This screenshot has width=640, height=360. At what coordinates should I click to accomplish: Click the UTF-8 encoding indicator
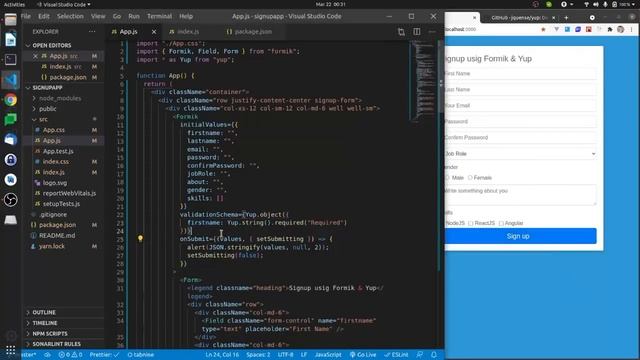[286, 355]
